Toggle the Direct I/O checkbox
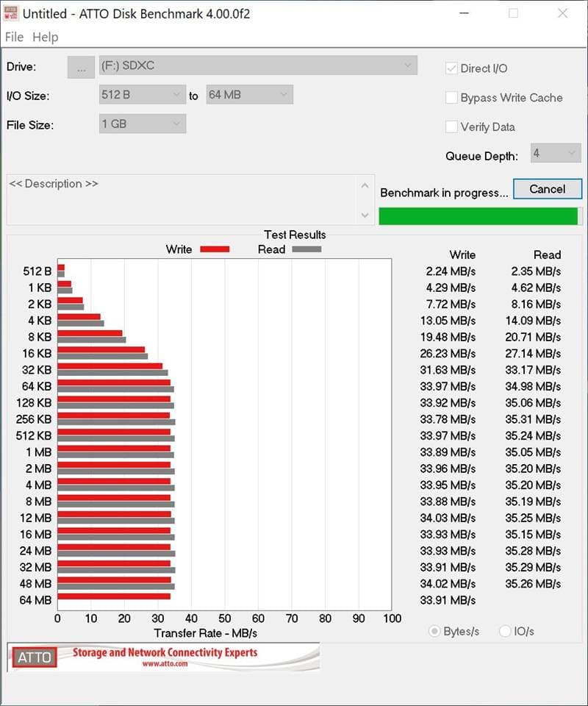The image size is (588, 706). pyautogui.click(x=451, y=68)
